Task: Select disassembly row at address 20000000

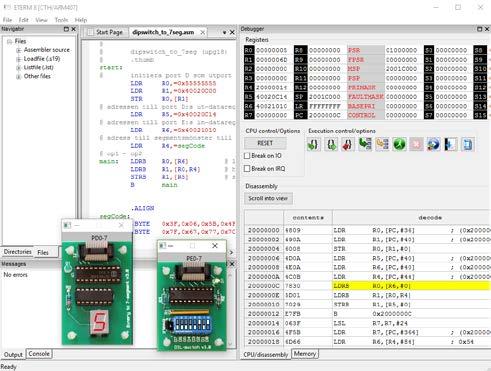Action: [368, 230]
